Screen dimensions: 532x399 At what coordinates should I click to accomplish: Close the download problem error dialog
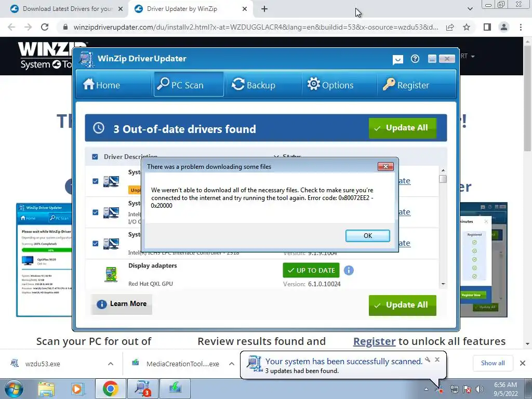(385, 166)
